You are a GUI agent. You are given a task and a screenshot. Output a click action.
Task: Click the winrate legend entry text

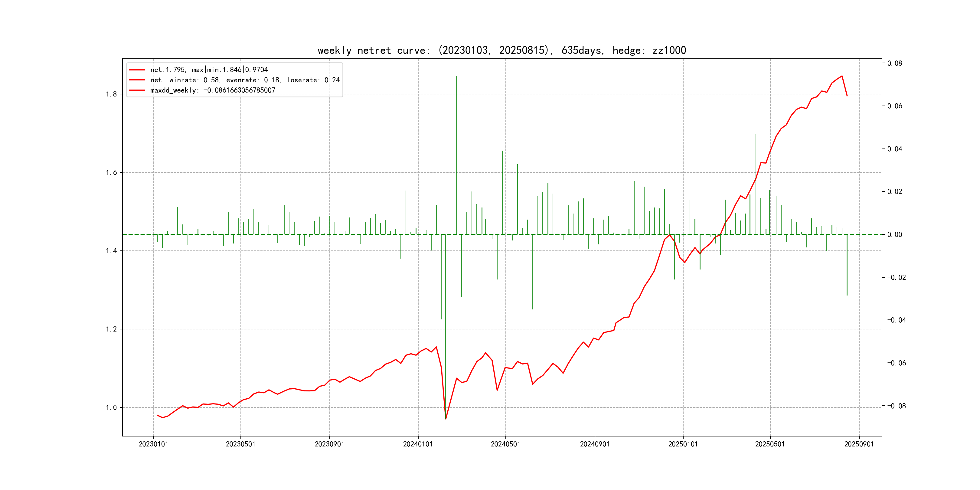click(245, 80)
